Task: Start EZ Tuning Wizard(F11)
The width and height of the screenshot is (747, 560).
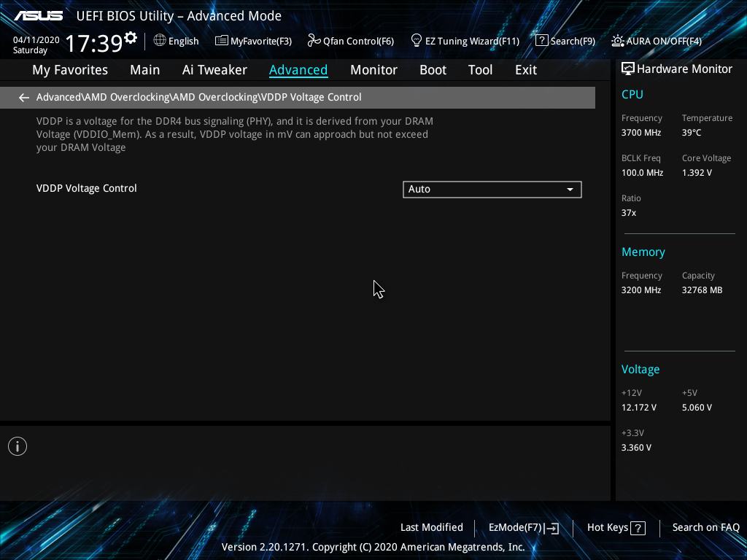Action: [x=465, y=41]
